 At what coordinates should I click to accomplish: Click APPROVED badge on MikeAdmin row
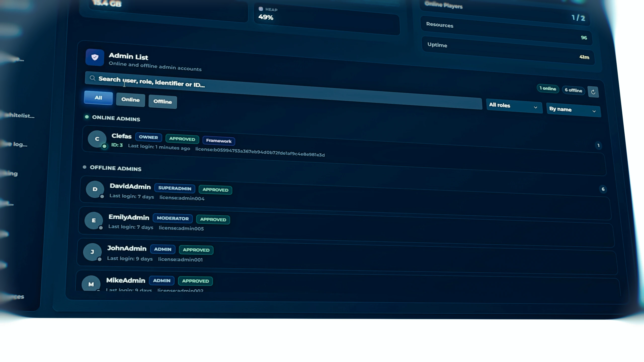pos(195,281)
